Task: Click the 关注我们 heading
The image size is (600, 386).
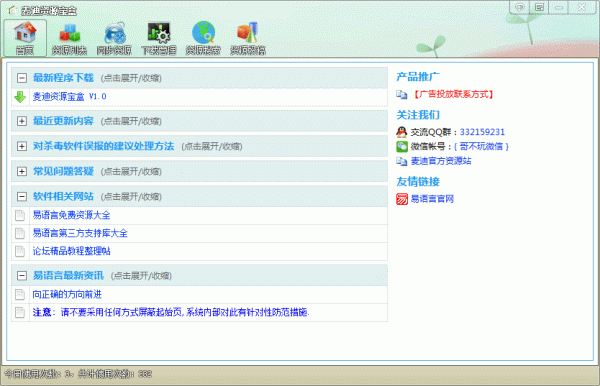Action: 418,115
